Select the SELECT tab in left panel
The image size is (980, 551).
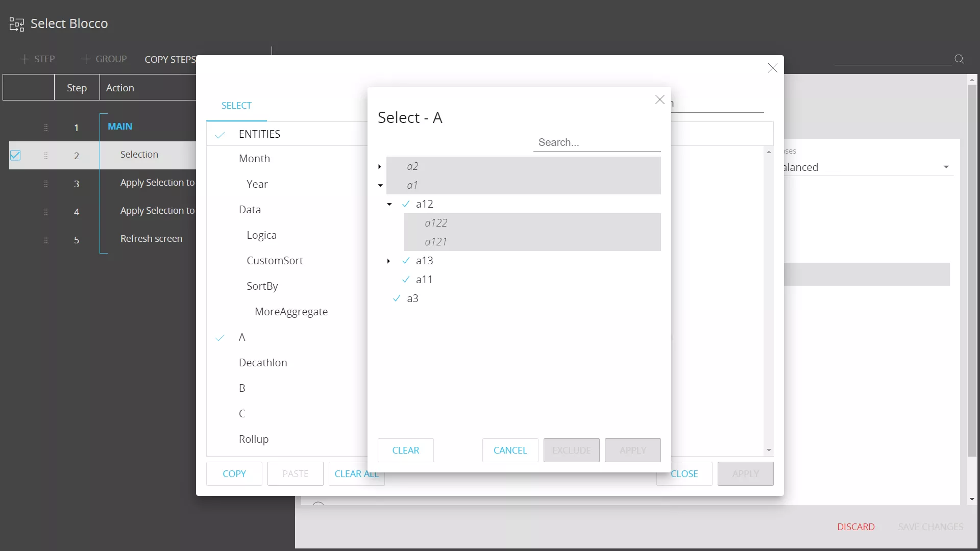pyautogui.click(x=236, y=105)
